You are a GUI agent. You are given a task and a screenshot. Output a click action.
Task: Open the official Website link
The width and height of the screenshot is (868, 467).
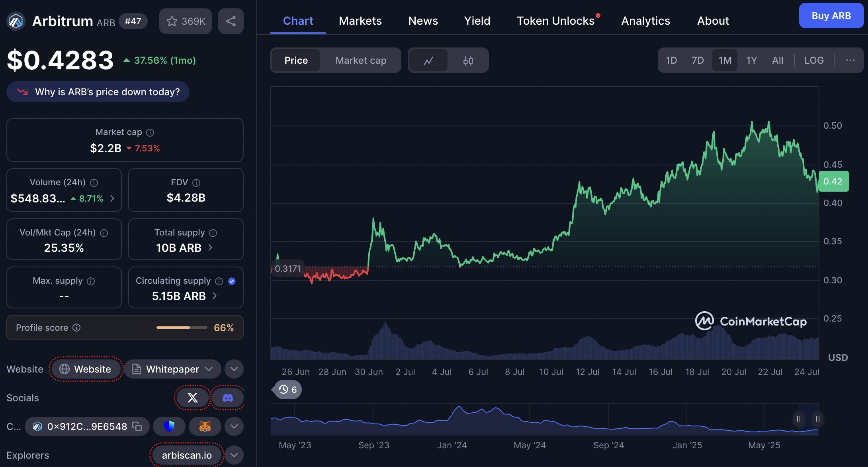click(x=86, y=369)
